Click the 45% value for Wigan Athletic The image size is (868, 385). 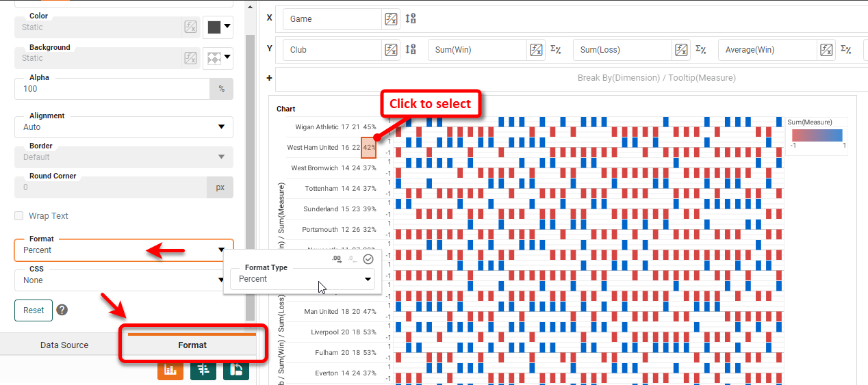click(370, 127)
